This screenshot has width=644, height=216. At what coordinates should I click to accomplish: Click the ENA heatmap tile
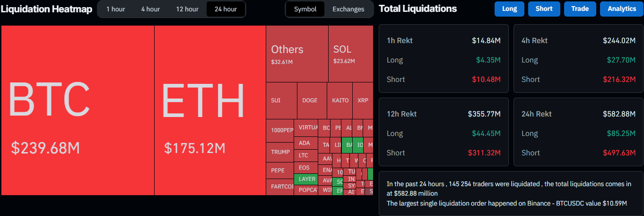[325, 170]
